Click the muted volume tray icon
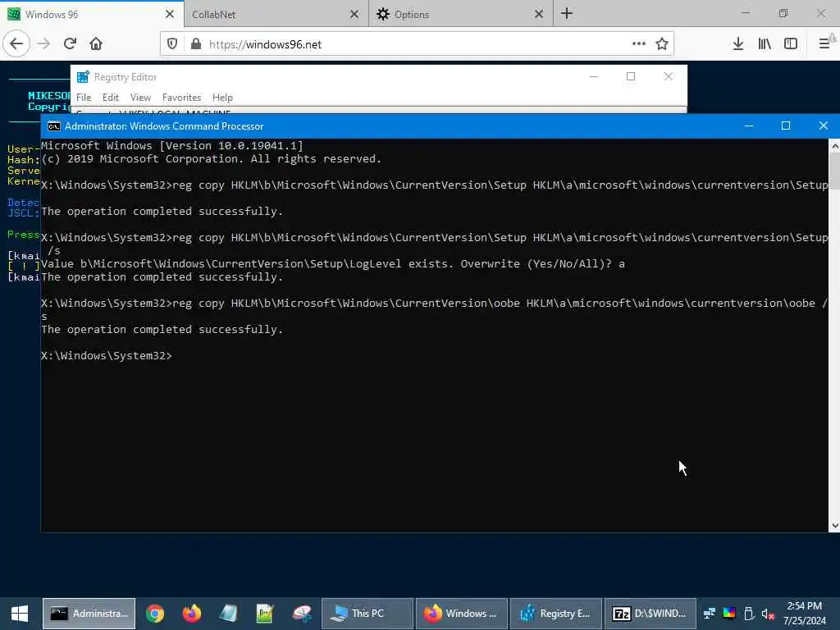This screenshot has width=840, height=630. 768,614
